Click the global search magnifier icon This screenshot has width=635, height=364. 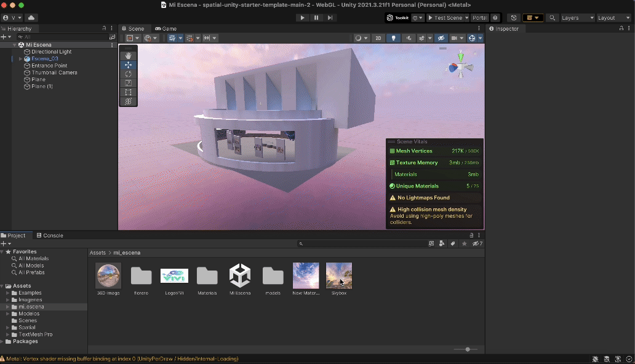[x=553, y=18]
